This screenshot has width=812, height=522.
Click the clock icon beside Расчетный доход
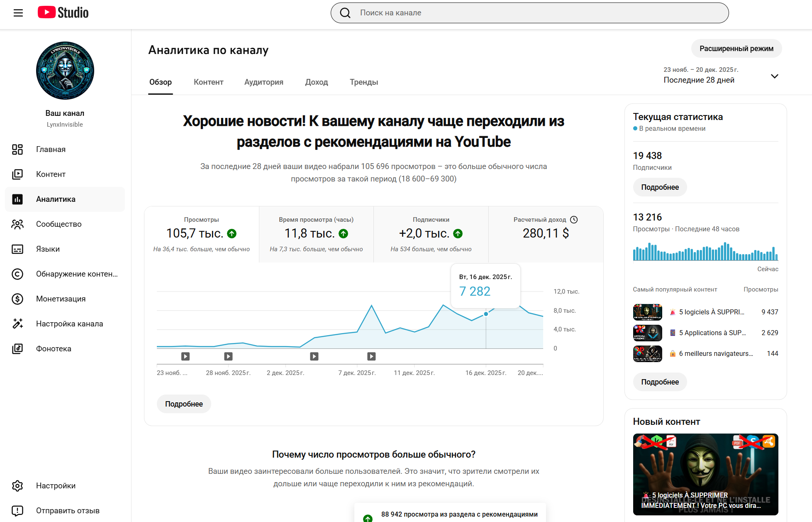click(x=574, y=220)
